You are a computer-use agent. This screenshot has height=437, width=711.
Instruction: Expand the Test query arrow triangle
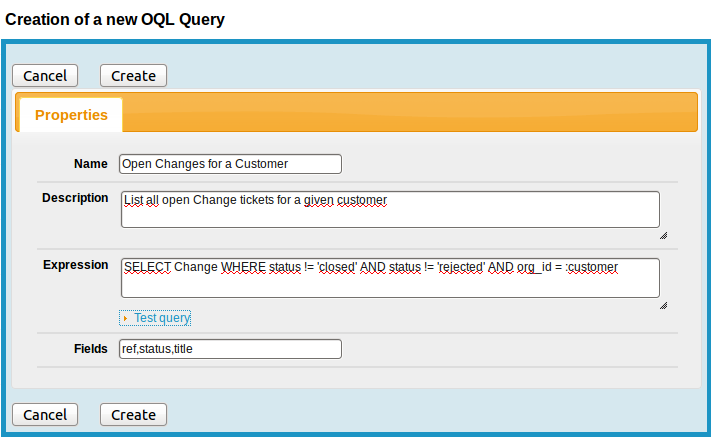click(x=126, y=318)
